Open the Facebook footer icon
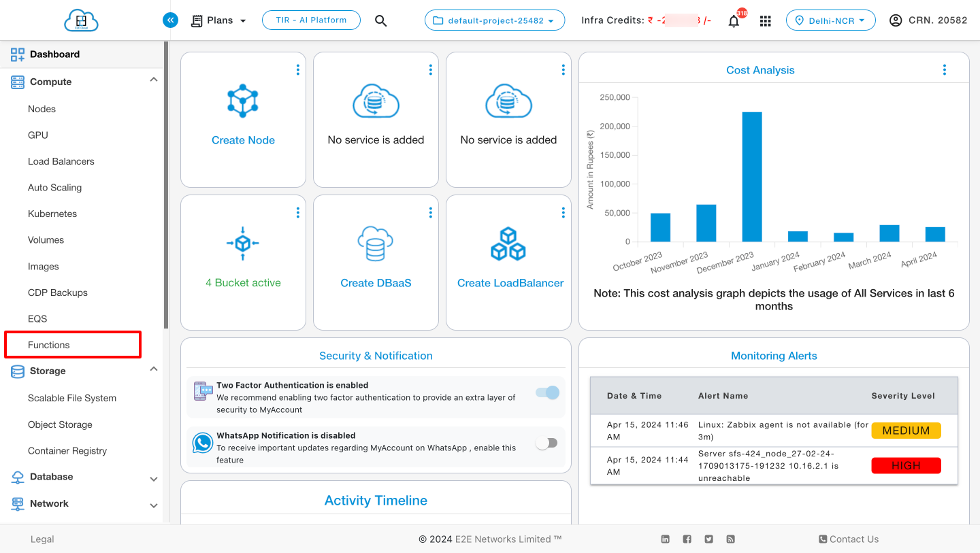This screenshot has width=980, height=553. coord(687,539)
